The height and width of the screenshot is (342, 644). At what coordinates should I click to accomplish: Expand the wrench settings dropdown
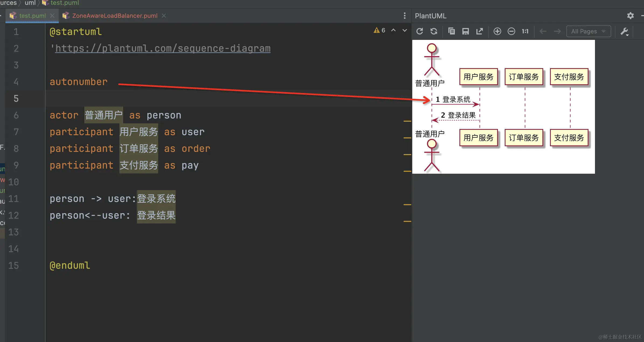click(x=625, y=32)
